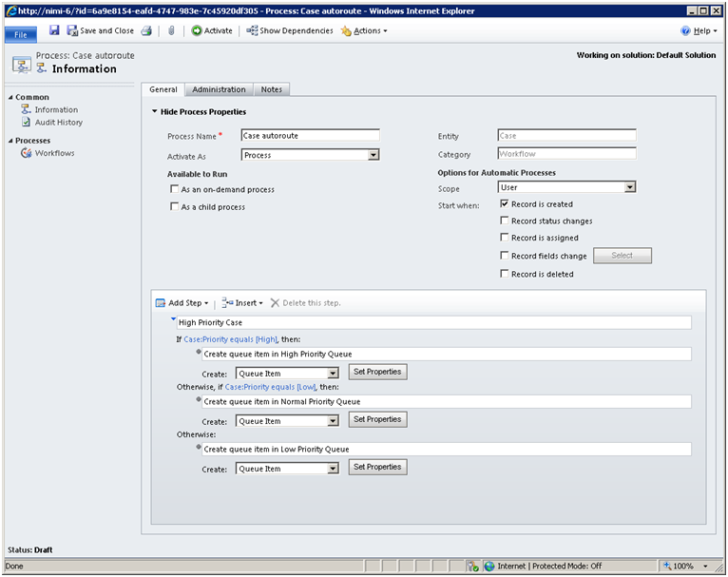
Task: Click Show Dependencies in toolbar
Action: [x=290, y=30]
